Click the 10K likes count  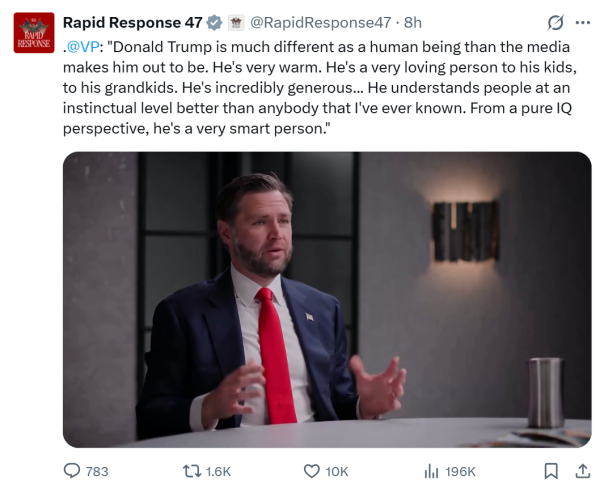point(337,472)
